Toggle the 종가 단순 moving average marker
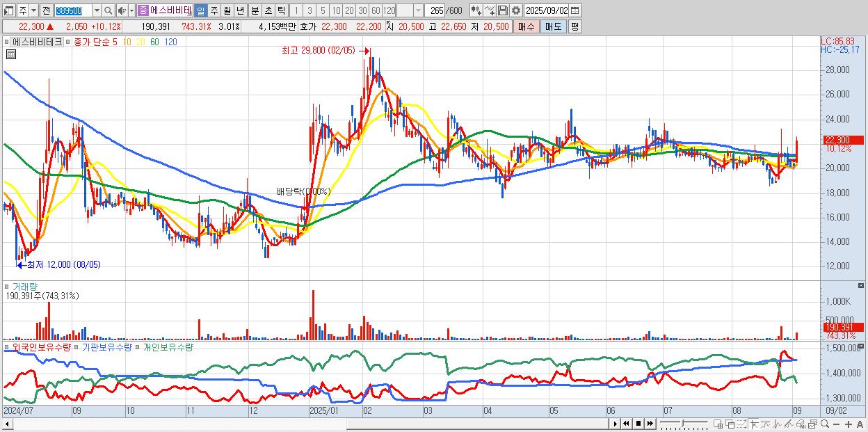Screen dimensions: 868x432 [68, 42]
